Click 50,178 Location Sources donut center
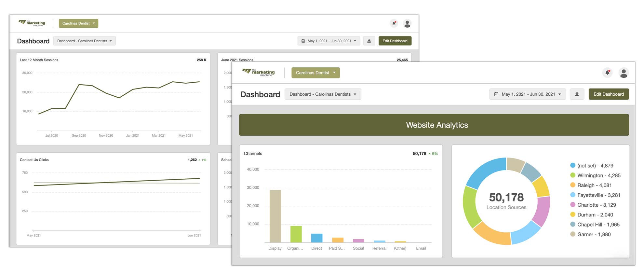 (x=506, y=201)
